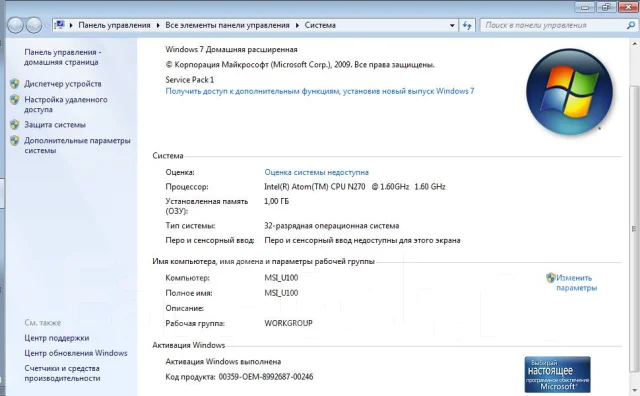
Task: Click Оценка системы недоступна link
Action: pos(316,172)
